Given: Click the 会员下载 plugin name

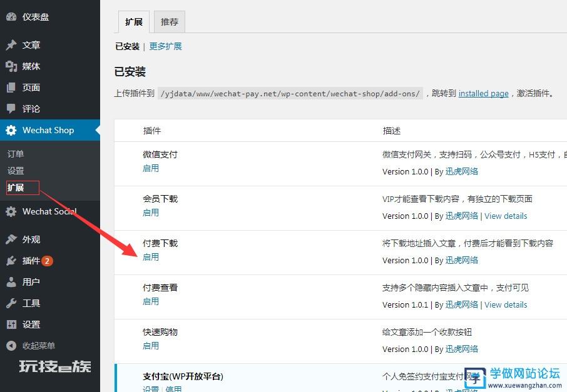Looking at the screenshot, I should pos(160,199).
